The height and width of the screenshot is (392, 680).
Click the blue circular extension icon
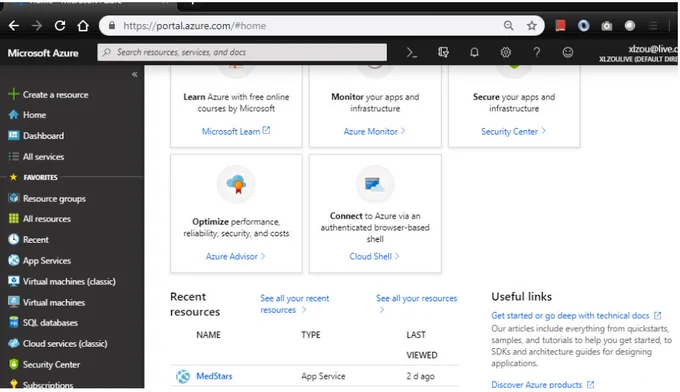click(x=583, y=26)
